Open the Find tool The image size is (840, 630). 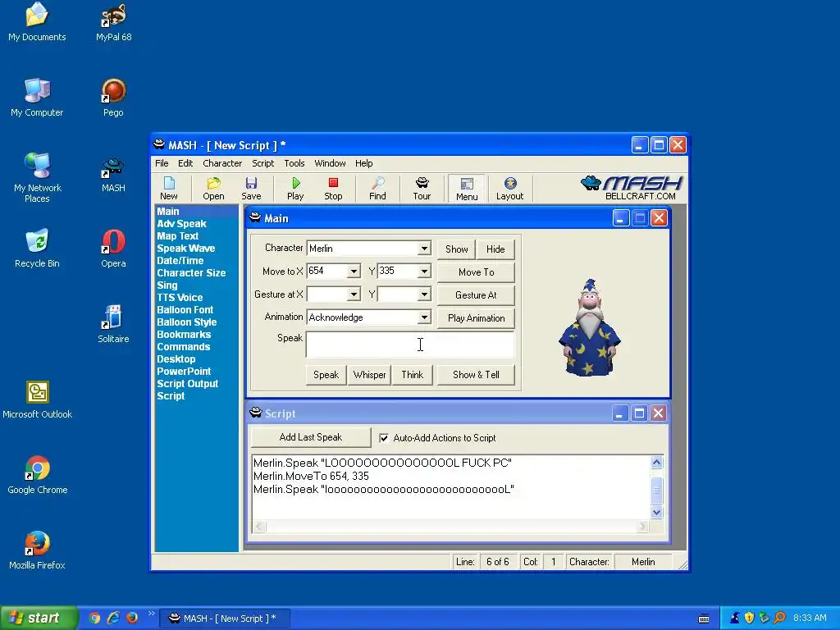pyautogui.click(x=377, y=189)
